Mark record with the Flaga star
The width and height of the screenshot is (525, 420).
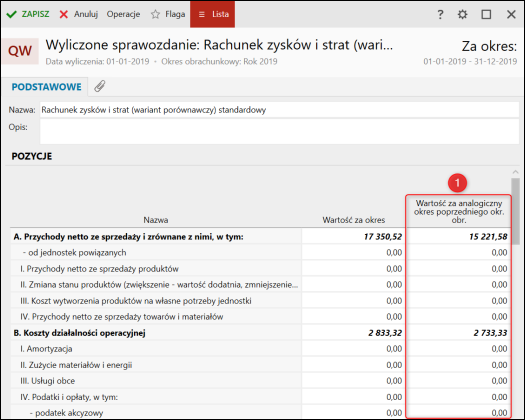click(x=168, y=14)
